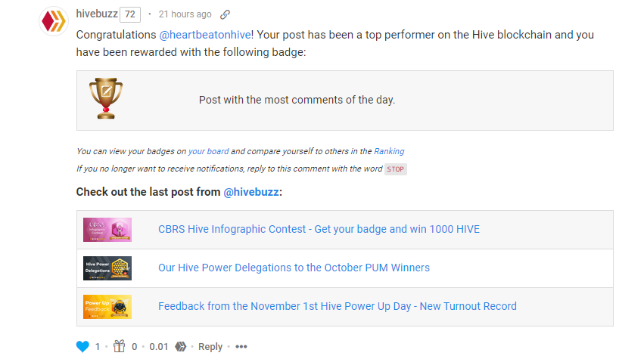Viewport: 644px width, 359px height.
Task: Open CBRS Hive Infographic Contest post link
Action: coord(319,229)
